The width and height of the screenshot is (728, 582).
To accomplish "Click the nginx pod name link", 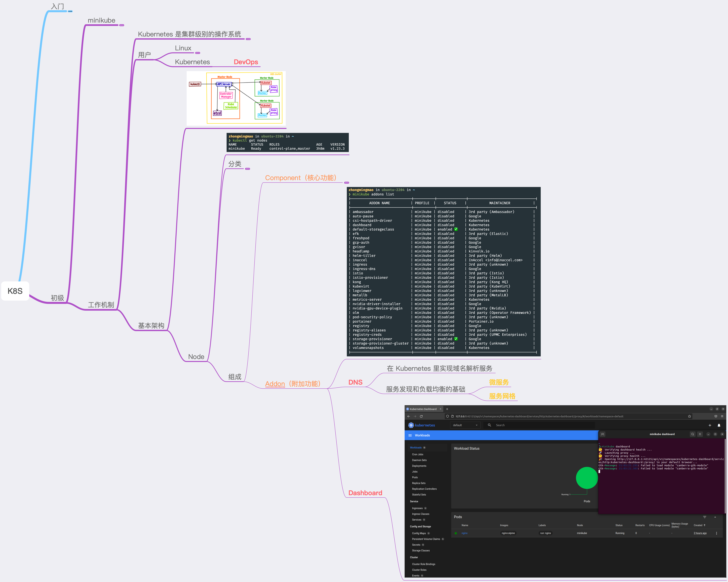I will 465,533.
